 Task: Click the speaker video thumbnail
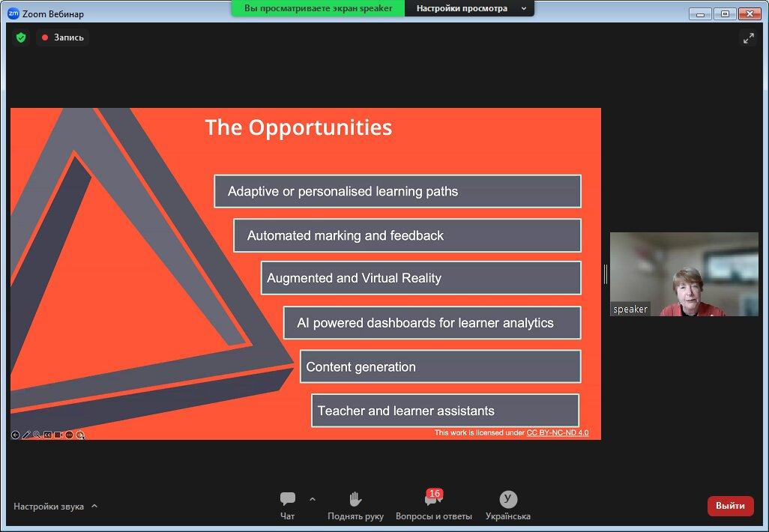coord(684,274)
